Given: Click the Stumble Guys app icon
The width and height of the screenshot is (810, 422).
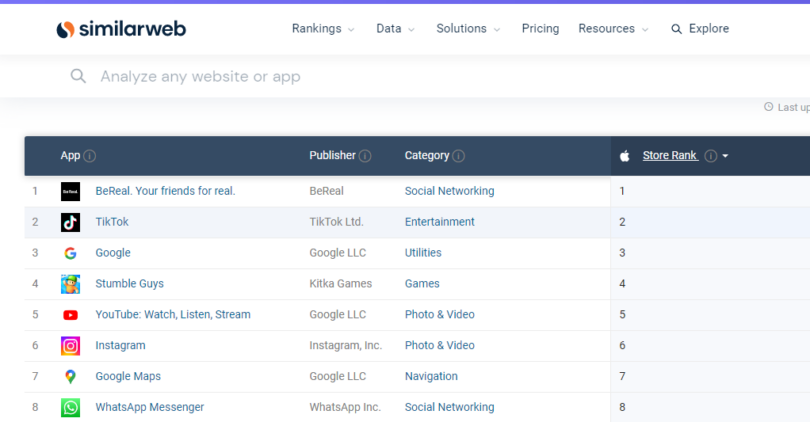Looking at the screenshot, I should click(x=70, y=284).
